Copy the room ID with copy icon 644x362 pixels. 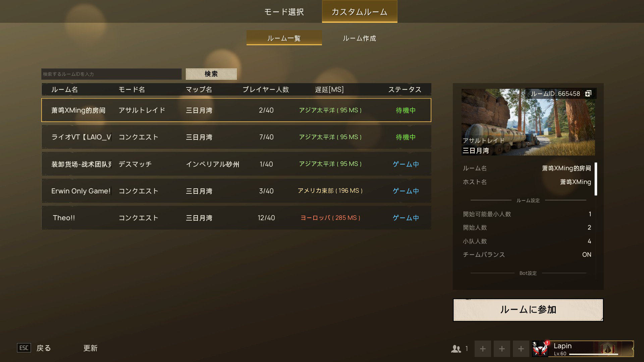(x=588, y=94)
